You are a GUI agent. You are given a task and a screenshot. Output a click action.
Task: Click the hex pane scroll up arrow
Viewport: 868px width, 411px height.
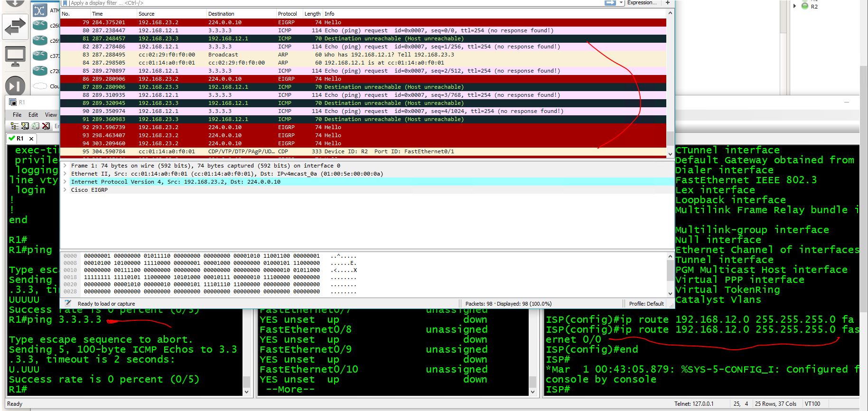(670, 257)
